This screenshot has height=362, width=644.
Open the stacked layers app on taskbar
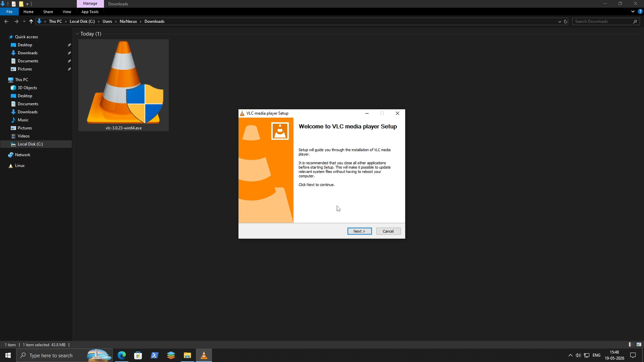tap(171, 355)
